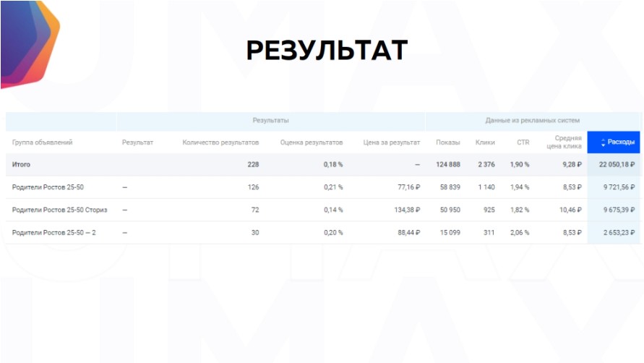Click the РЕЗУЛЬТАТ slide title
The image size is (644, 363).
click(x=327, y=51)
